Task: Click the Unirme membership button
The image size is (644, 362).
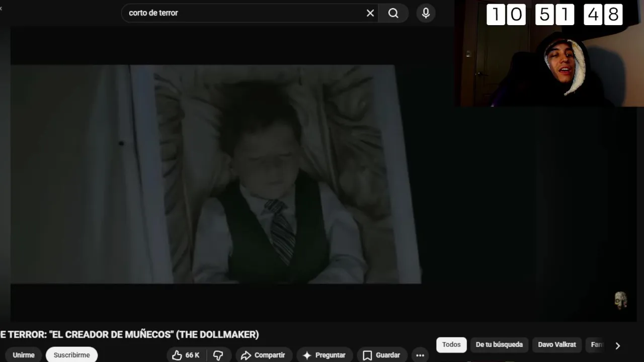Action: pyautogui.click(x=23, y=355)
